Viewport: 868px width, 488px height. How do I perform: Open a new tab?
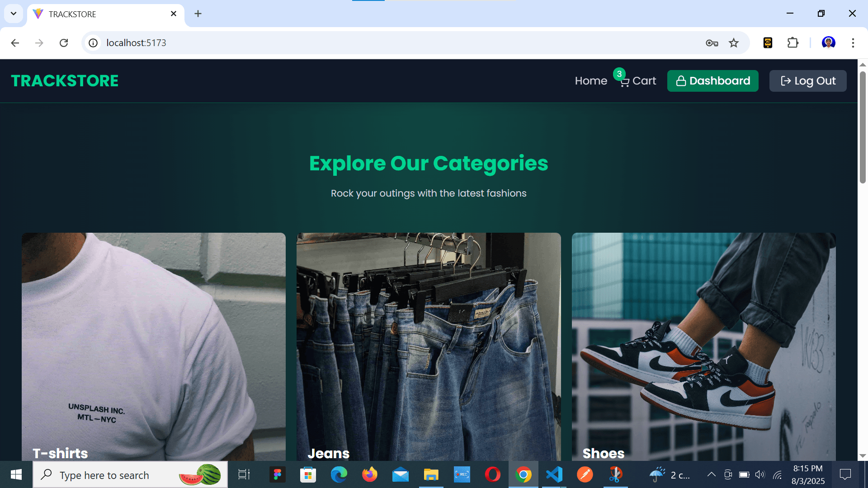(198, 14)
